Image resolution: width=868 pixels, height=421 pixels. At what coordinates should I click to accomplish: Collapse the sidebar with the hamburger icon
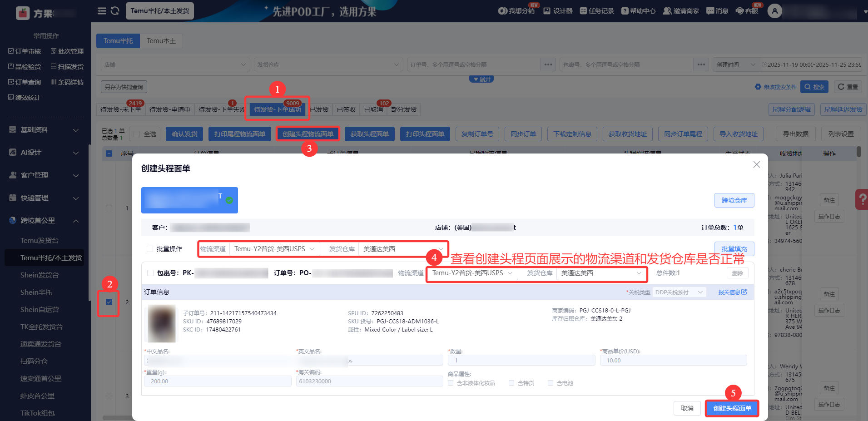coord(102,11)
